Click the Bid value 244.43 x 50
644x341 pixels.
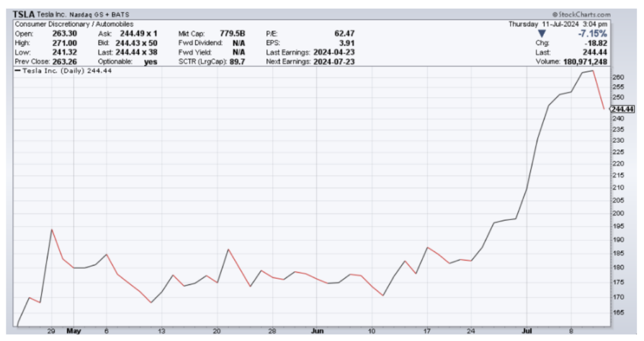(x=136, y=43)
